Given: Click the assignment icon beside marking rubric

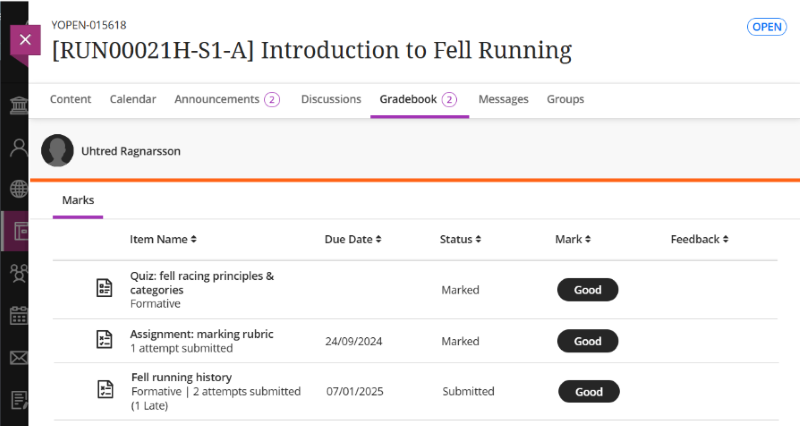Looking at the screenshot, I should (x=104, y=340).
